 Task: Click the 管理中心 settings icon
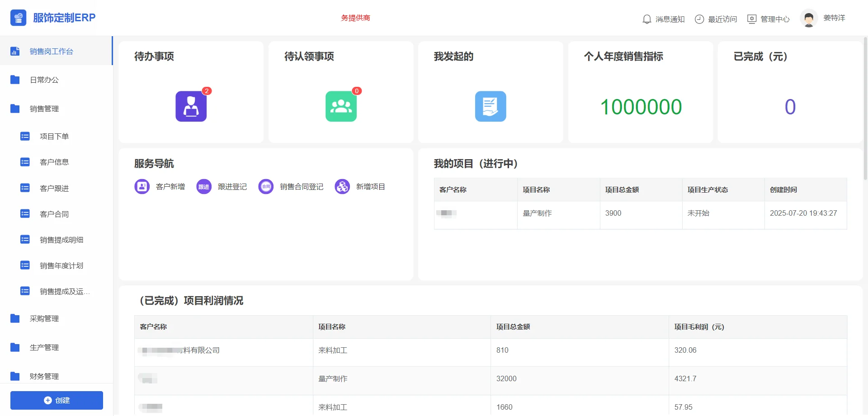pos(752,19)
